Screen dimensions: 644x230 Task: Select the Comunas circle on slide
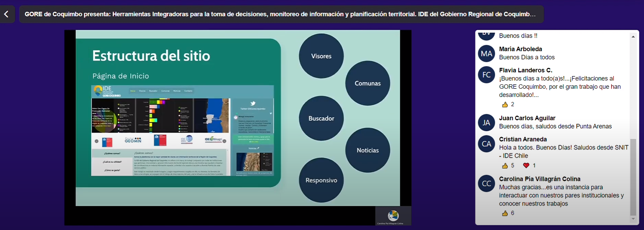tap(367, 83)
